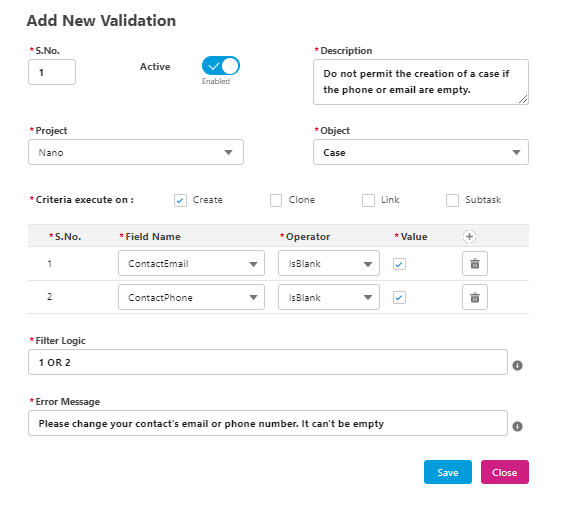Delete the ContactEmail criteria row
Image resolution: width=586 pixels, height=516 pixels.
click(x=475, y=263)
